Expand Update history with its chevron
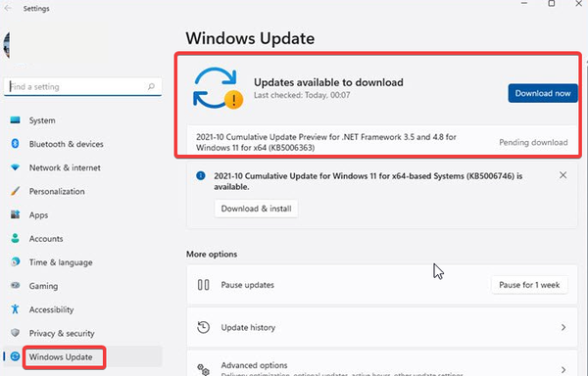The image size is (588, 376). pos(563,328)
